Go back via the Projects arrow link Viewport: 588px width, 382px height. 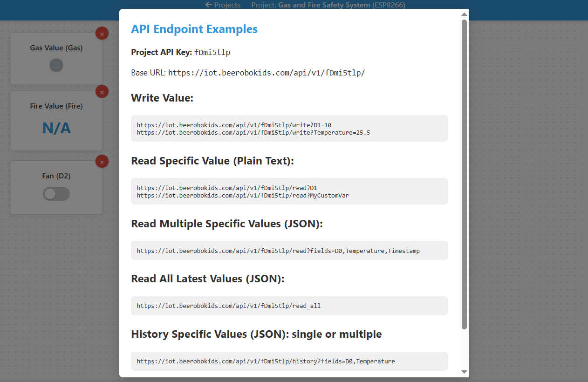click(223, 5)
